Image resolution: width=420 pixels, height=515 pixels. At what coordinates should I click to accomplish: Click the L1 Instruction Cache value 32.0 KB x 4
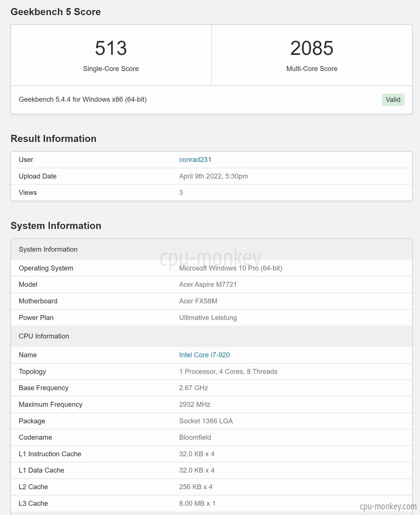point(197,454)
